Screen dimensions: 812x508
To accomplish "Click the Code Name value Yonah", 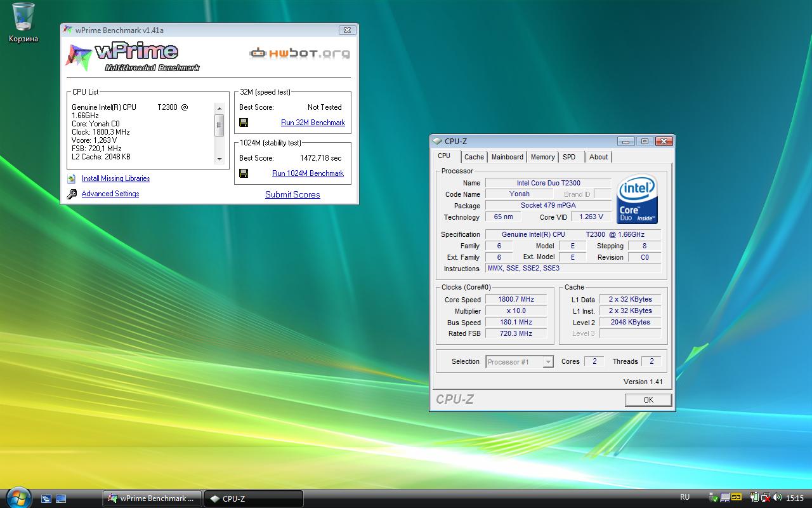I will coord(519,194).
